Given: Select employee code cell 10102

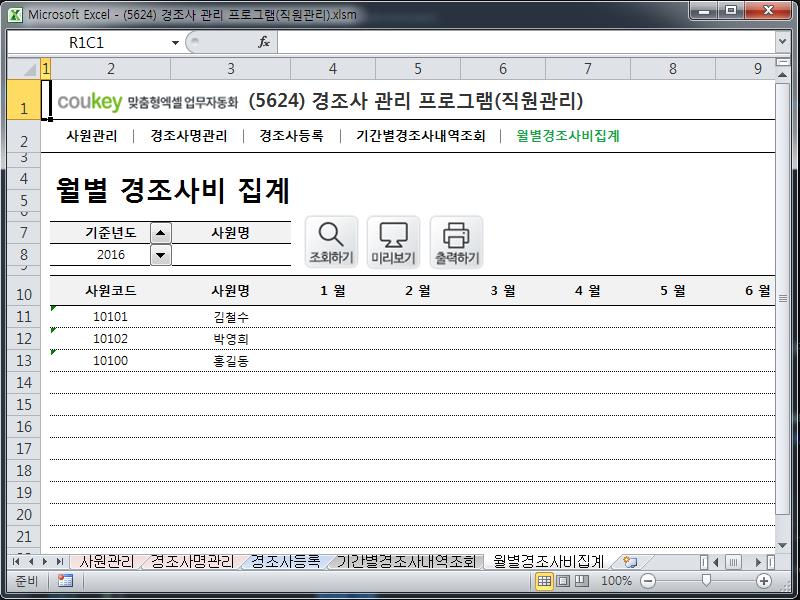Looking at the screenshot, I should (x=110, y=339).
